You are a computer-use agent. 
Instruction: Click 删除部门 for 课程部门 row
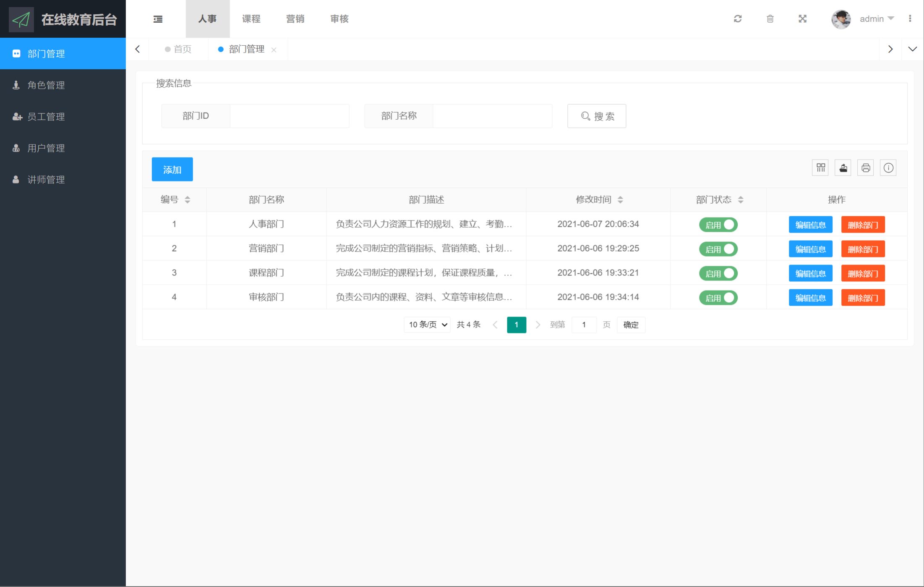(863, 273)
